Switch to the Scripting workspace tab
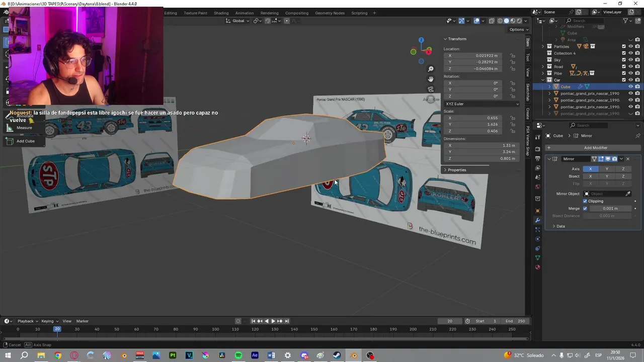The image size is (644, 362). (x=359, y=13)
